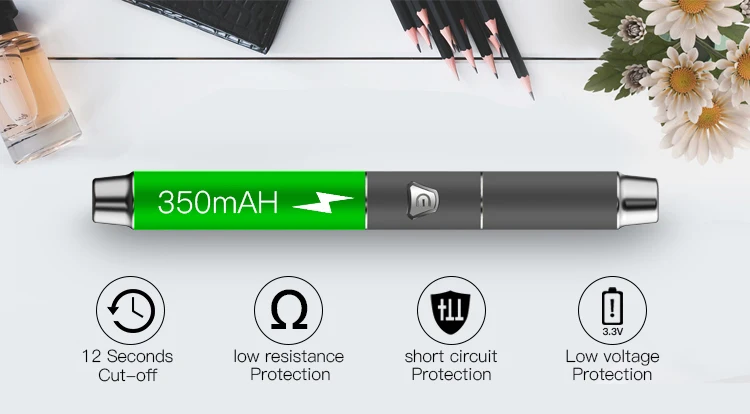The image size is (750, 414).
Task: Click the silver cap on the pen's left end
Action: coord(113,200)
